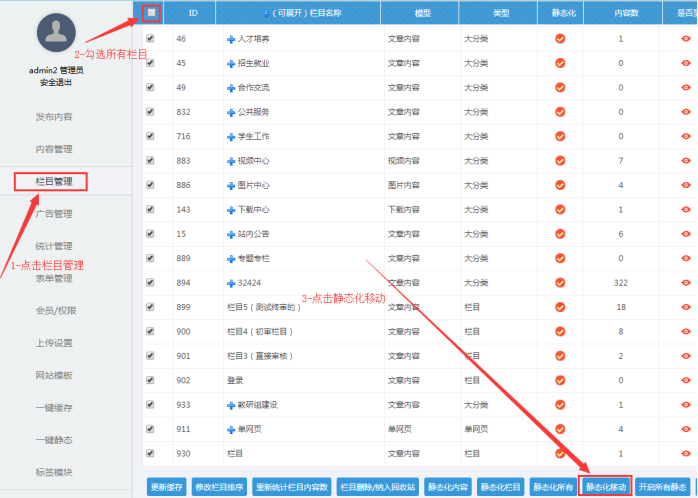
Task: Open 栏目管理 in the sidebar
Action: [x=54, y=181]
